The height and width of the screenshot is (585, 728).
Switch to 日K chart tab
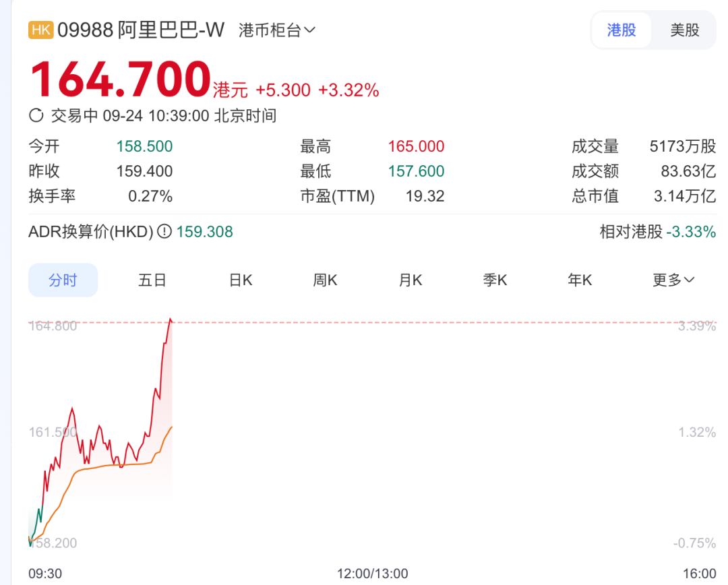[241, 280]
